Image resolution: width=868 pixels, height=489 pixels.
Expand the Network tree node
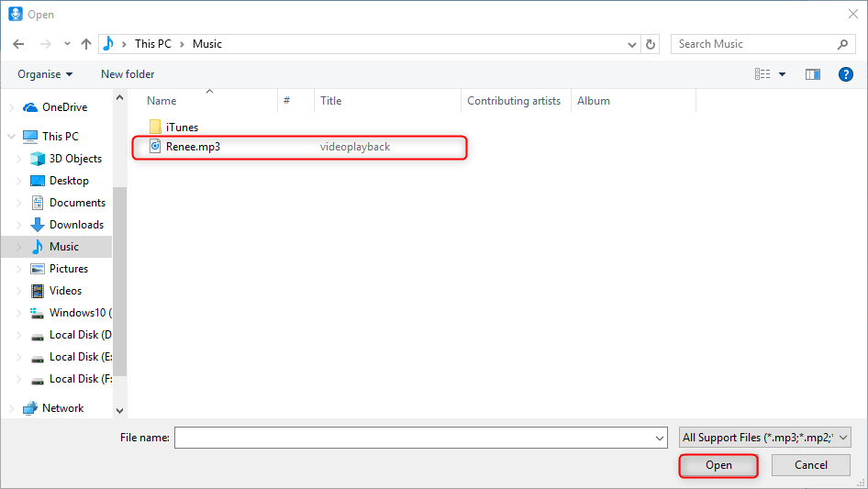point(11,408)
